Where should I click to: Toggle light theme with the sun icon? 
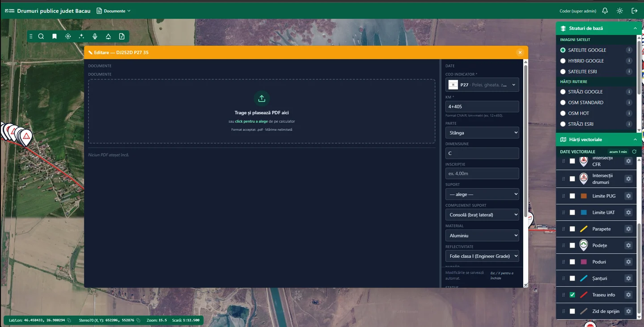tap(619, 11)
